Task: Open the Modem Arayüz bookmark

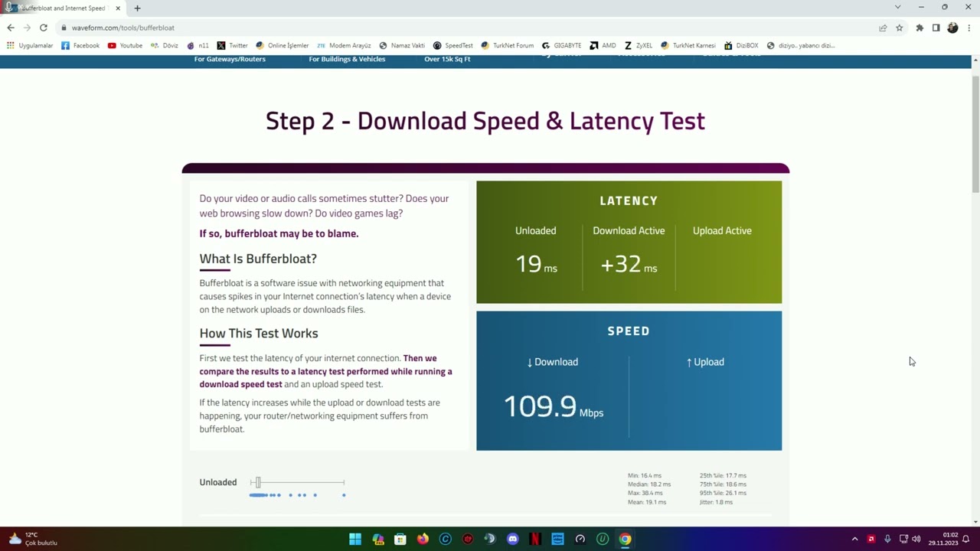Action: click(344, 45)
